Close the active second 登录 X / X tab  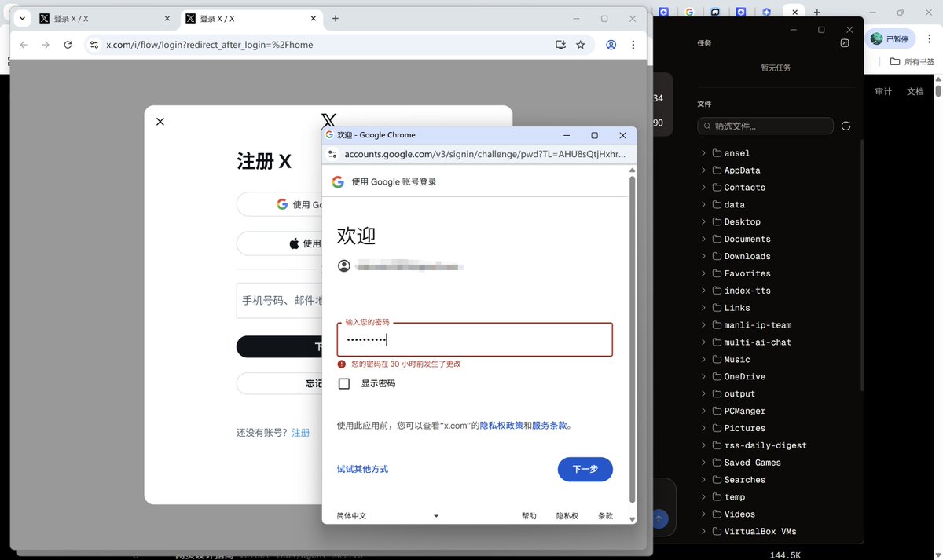[x=313, y=19]
